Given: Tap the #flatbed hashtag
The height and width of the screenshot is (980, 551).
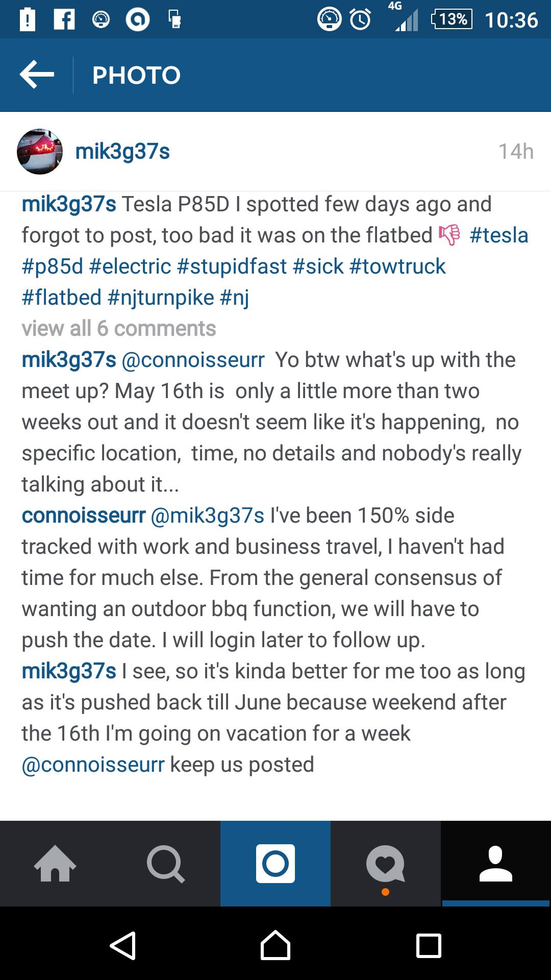Looking at the screenshot, I should pyautogui.click(x=62, y=298).
